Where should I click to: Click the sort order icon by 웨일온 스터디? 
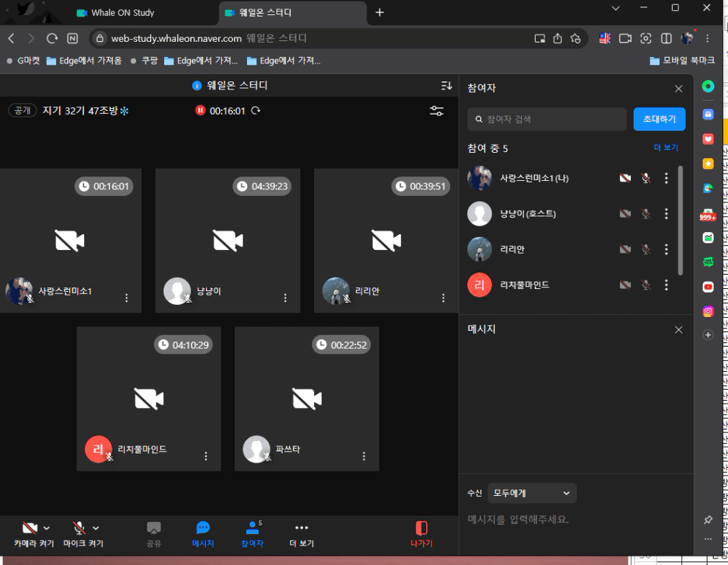[x=446, y=86]
